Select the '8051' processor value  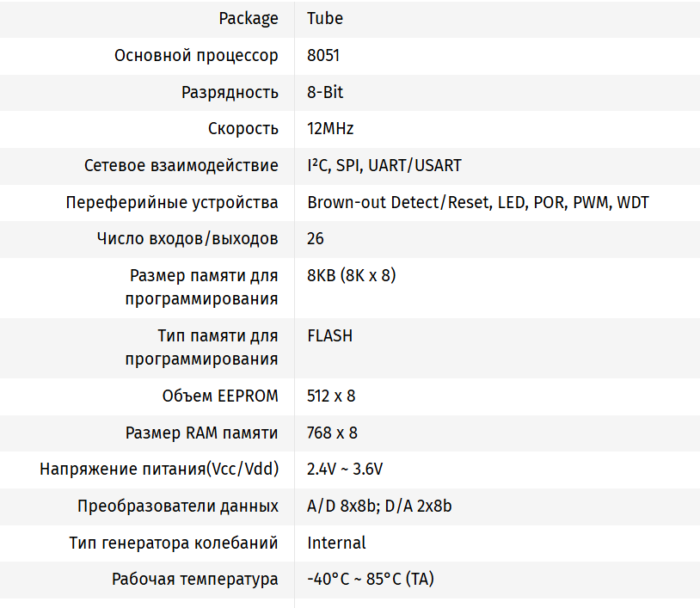pyautogui.click(x=323, y=55)
